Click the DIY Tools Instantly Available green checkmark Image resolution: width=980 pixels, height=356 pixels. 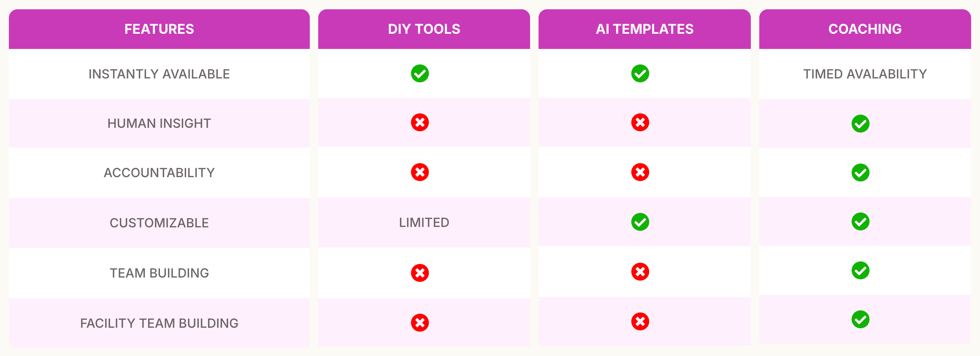point(420,73)
